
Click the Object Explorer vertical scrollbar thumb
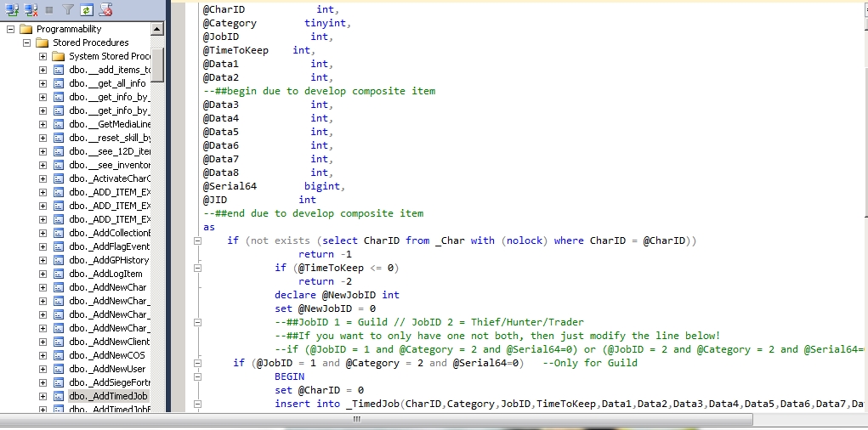point(157,65)
